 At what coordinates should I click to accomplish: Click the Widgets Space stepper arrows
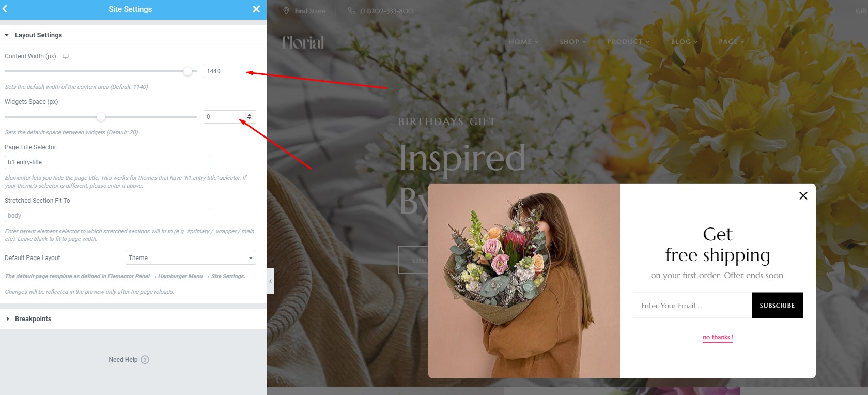250,117
